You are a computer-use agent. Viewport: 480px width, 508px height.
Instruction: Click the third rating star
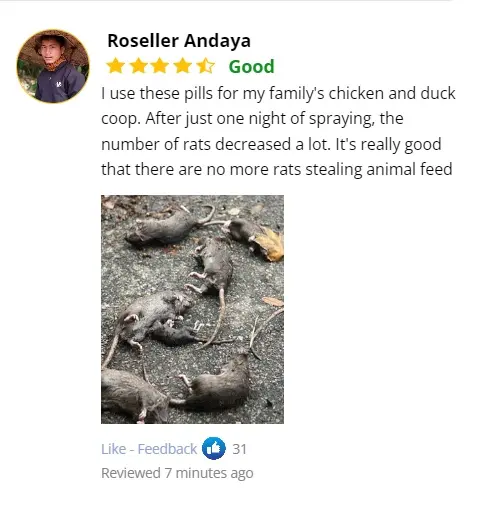pos(160,66)
